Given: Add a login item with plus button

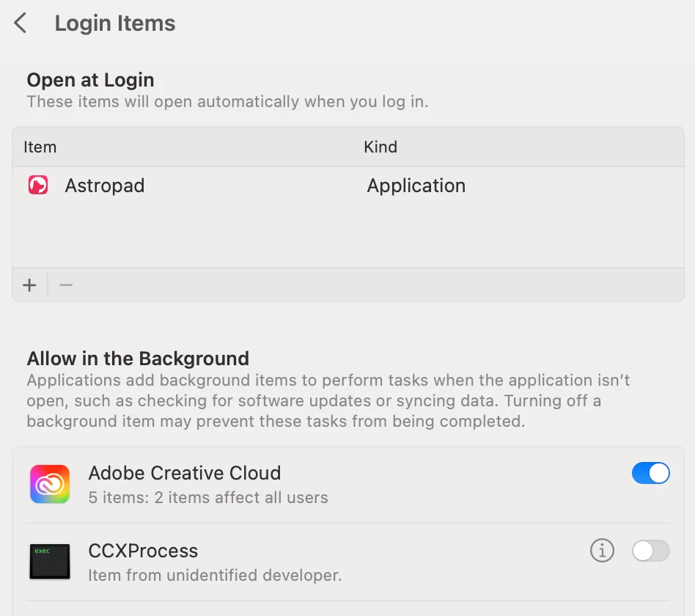Looking at the screenshot, I should (29, 285).
